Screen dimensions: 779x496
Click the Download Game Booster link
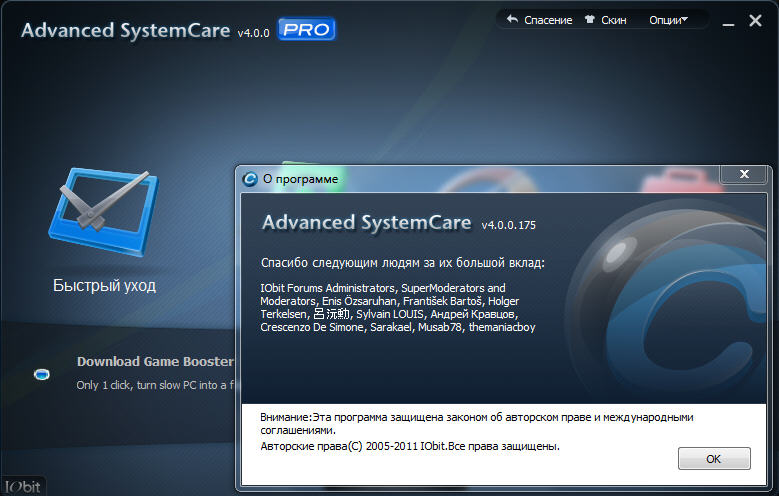click(x=155, y=361)
